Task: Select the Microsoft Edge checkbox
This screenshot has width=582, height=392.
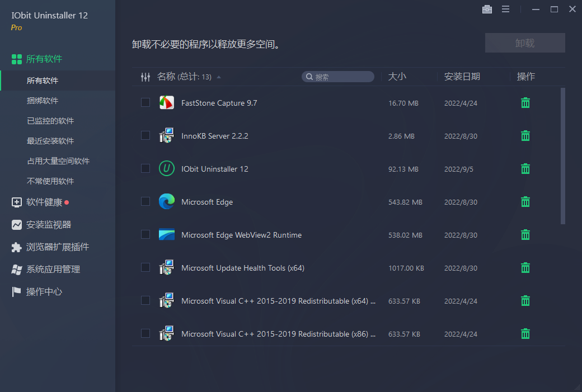Action: pyautogui.click(x=145, y=201)
